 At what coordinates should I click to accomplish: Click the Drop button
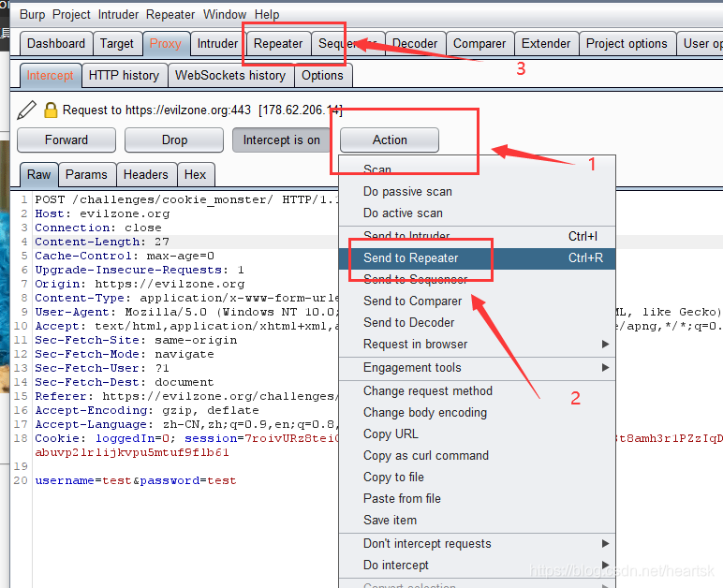point(174,140)
